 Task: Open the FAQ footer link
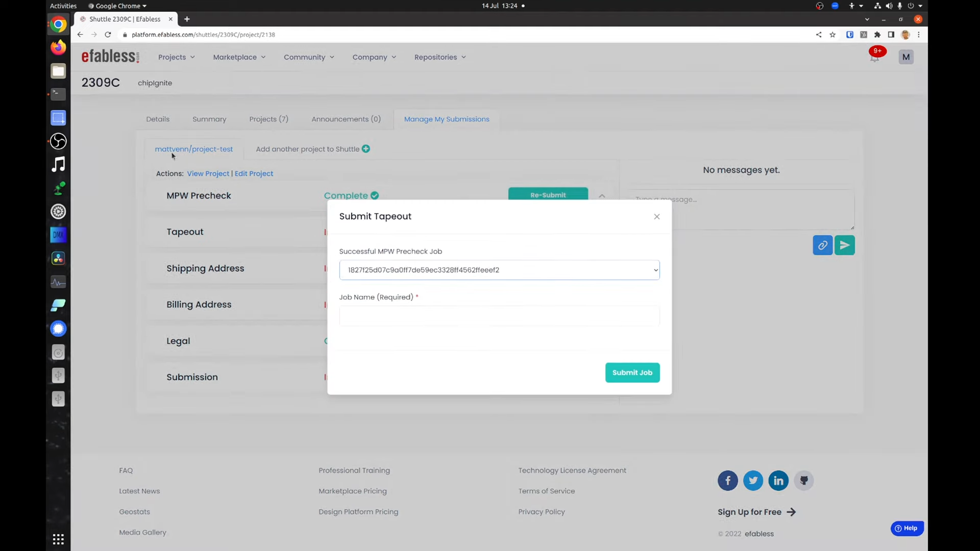point(126,470)
